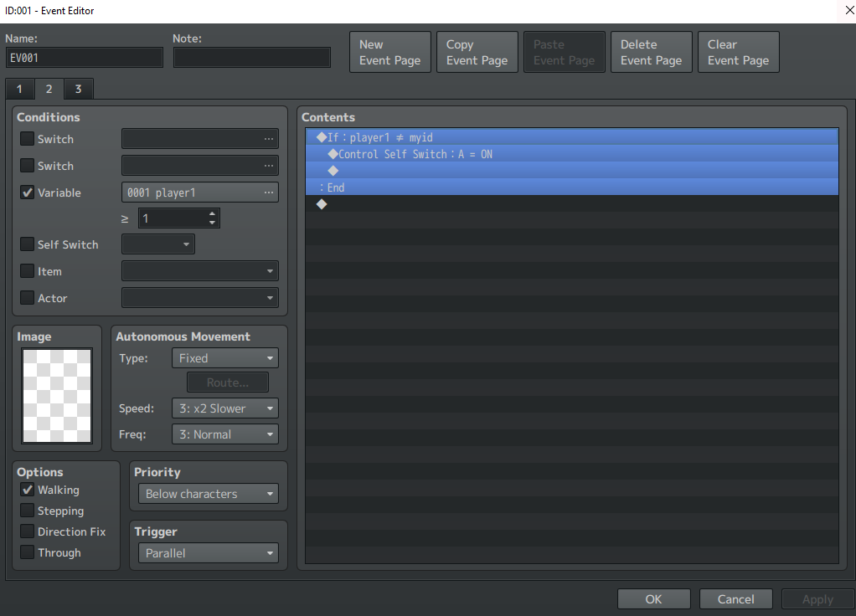Click New Event Page button
The height and width of the screenshot is (616, 856).
pos(389,52)
